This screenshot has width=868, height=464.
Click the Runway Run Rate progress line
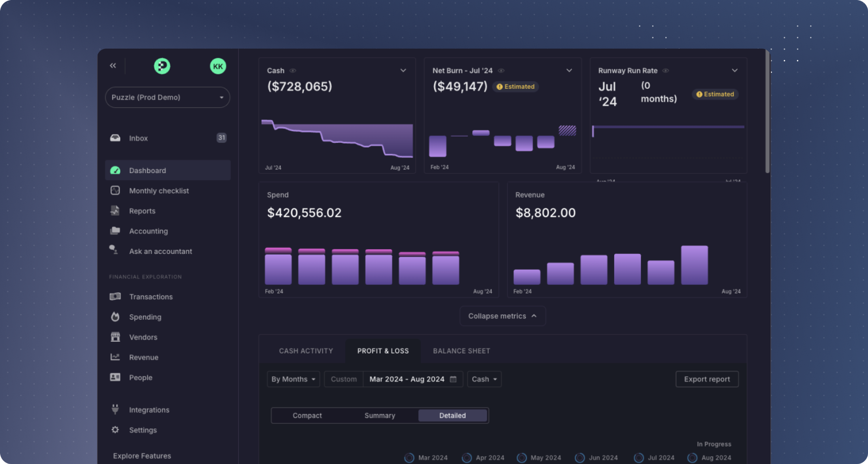pos(668,127)
